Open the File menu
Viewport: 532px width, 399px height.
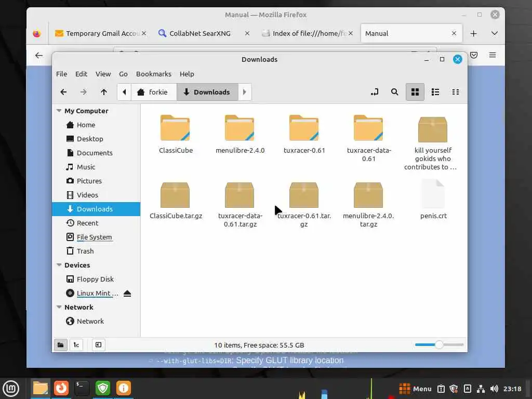(61, 74)
